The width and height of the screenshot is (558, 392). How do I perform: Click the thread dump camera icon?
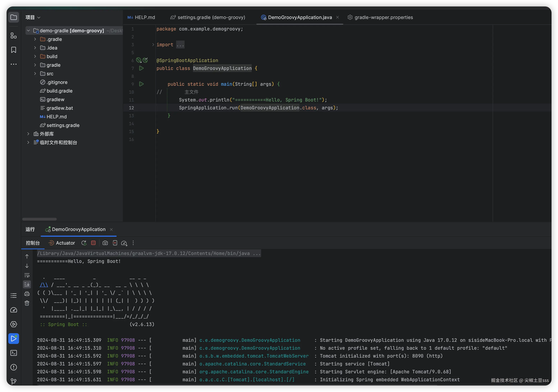(x=105, y=243)
